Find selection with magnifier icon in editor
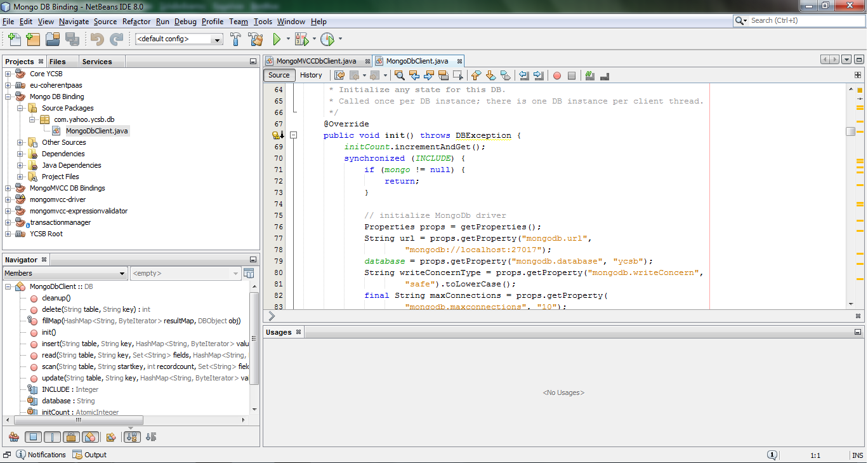This screenshot has height=463, width=868. tap(400, 76)
